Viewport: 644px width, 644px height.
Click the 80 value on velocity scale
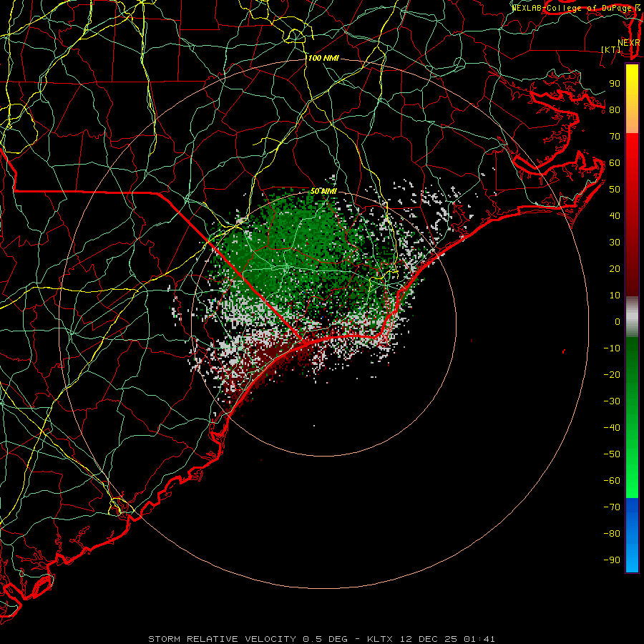coord(615,109)
